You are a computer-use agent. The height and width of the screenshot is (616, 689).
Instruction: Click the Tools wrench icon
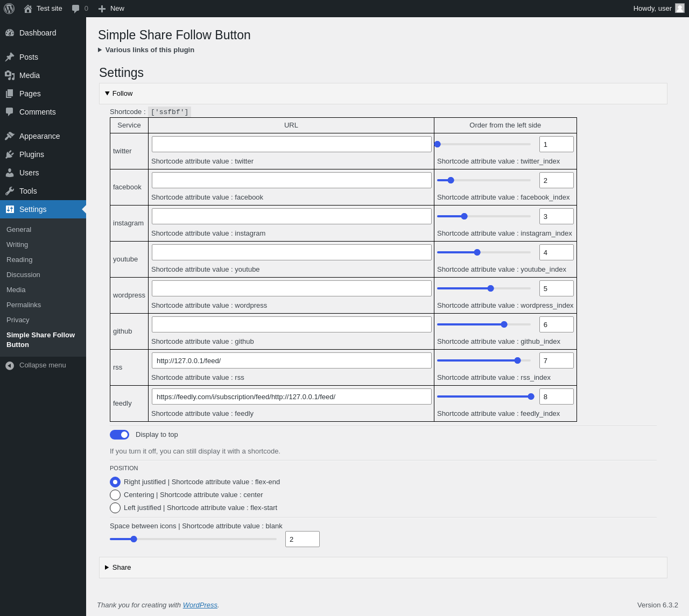(10, 191)
